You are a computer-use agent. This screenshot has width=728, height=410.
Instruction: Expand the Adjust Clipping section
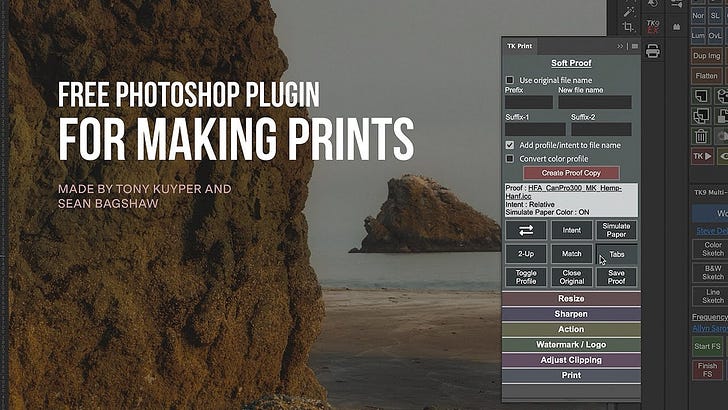pos(571,360)
